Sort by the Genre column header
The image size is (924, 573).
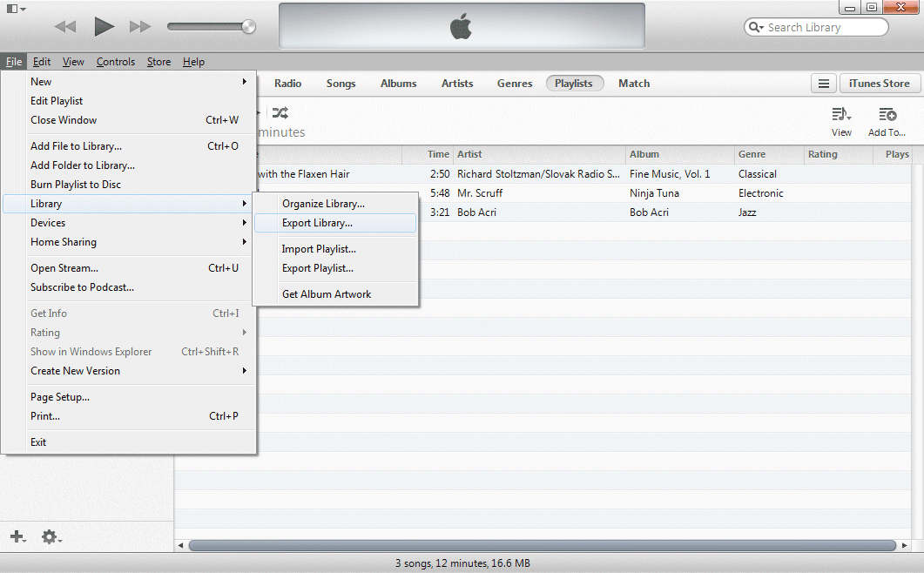tap(769, 154)
